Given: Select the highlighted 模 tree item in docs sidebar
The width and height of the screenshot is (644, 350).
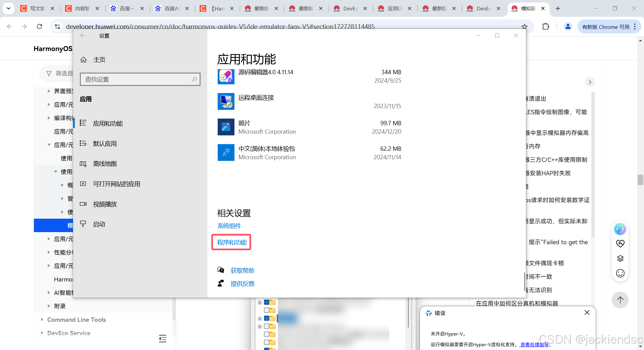Looking at the screenshot, I should pyautogui.click(x=54, y=225).
